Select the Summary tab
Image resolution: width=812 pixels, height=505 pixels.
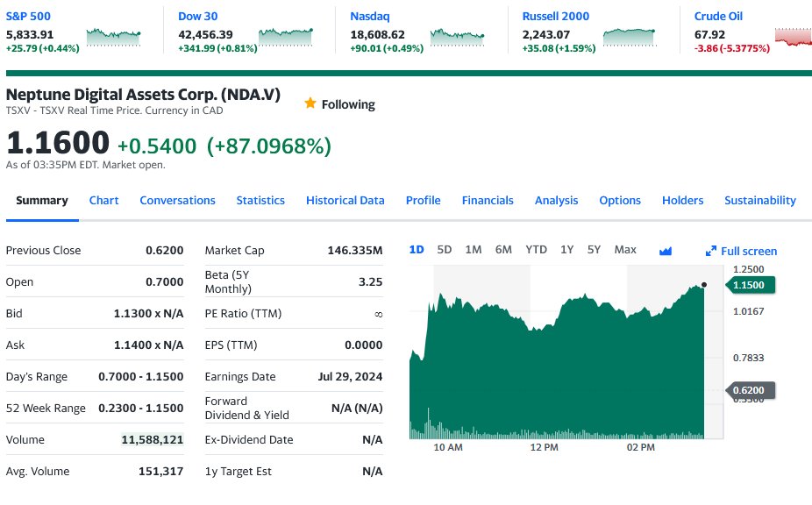42,201
